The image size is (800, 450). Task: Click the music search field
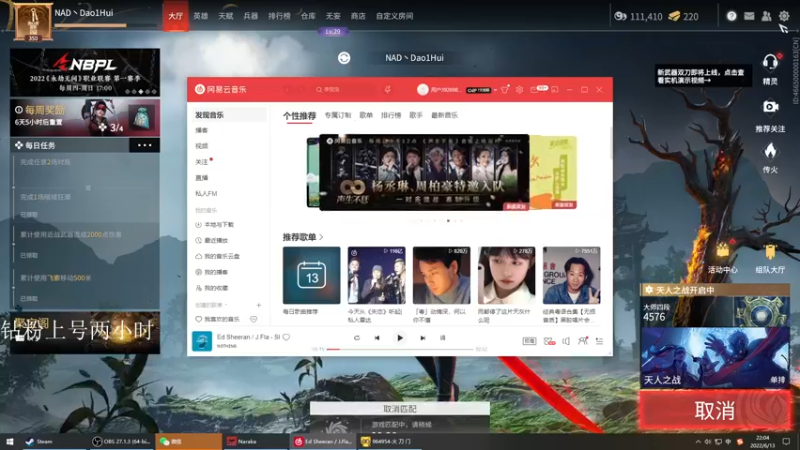346,89
